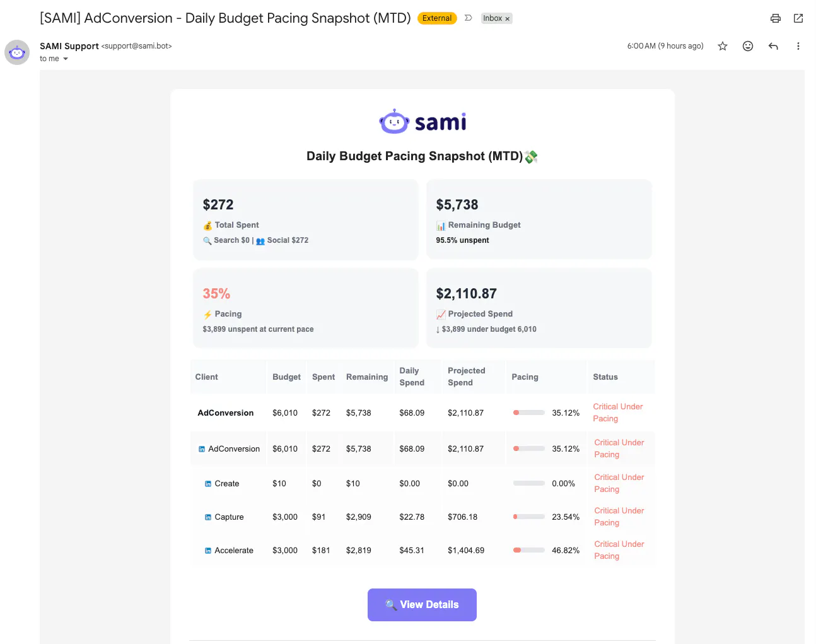Add an emoji reaction
This screenshot has width=816, height=644.
[748, 46]
